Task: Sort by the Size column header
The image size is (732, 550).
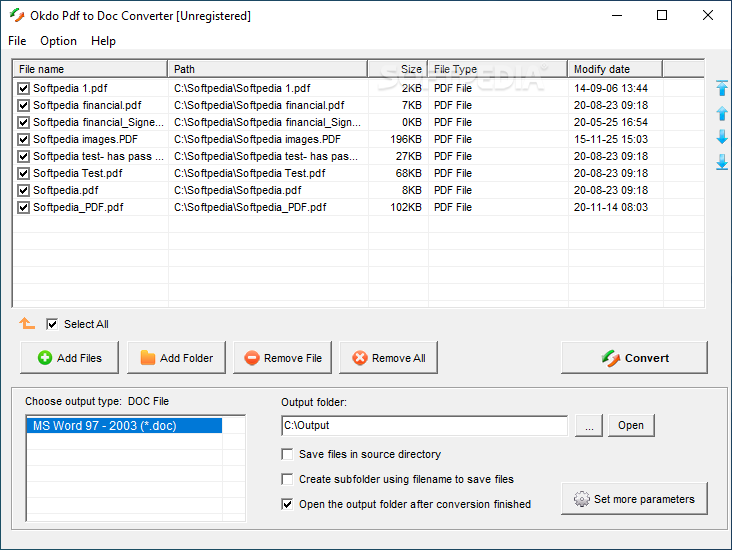Action: point(398,69)
